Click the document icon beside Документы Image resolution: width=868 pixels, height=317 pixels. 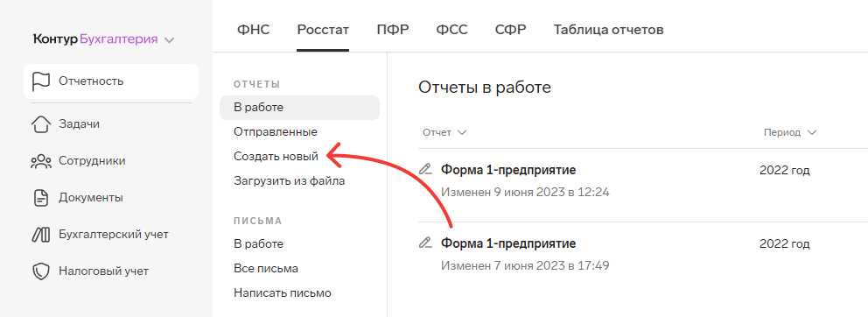coord(40,198)
